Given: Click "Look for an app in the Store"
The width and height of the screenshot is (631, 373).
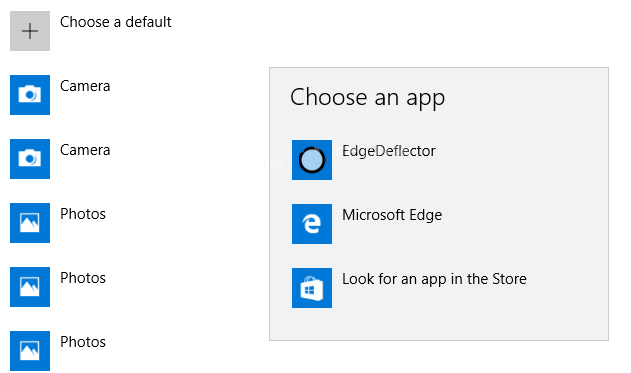Looking at the screenshot, I should [434, 279].
